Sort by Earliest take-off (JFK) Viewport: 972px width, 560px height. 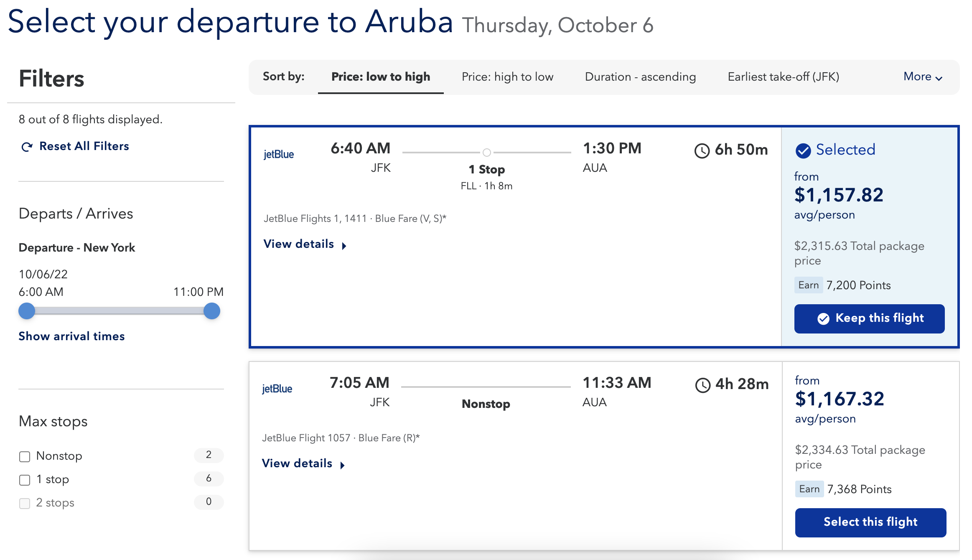[x=783, y=77]
